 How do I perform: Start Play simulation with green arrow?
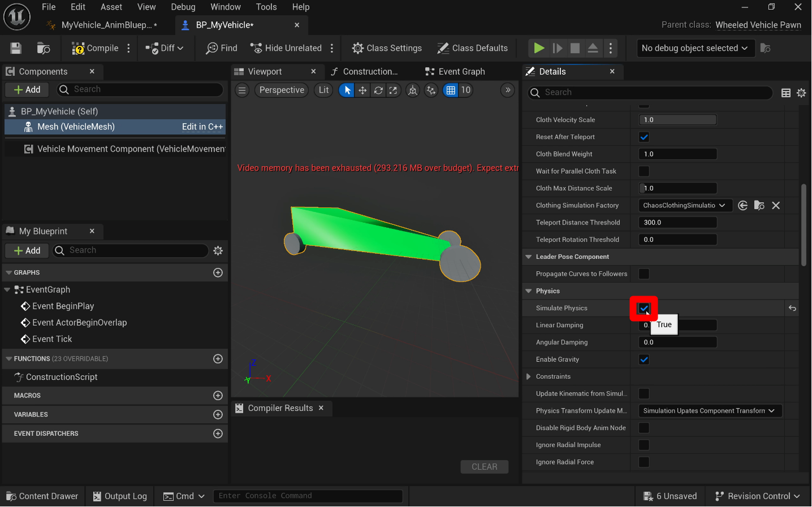click(x=539, y=48)
